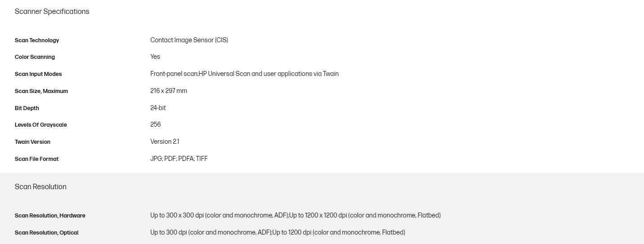Click the Scan Resolution section heading

point(40,187)
